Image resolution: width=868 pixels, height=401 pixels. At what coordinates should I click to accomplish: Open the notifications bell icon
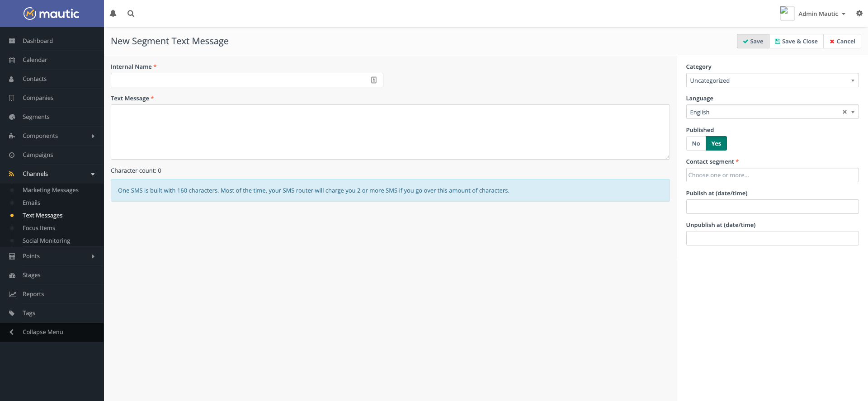(113, 14)
